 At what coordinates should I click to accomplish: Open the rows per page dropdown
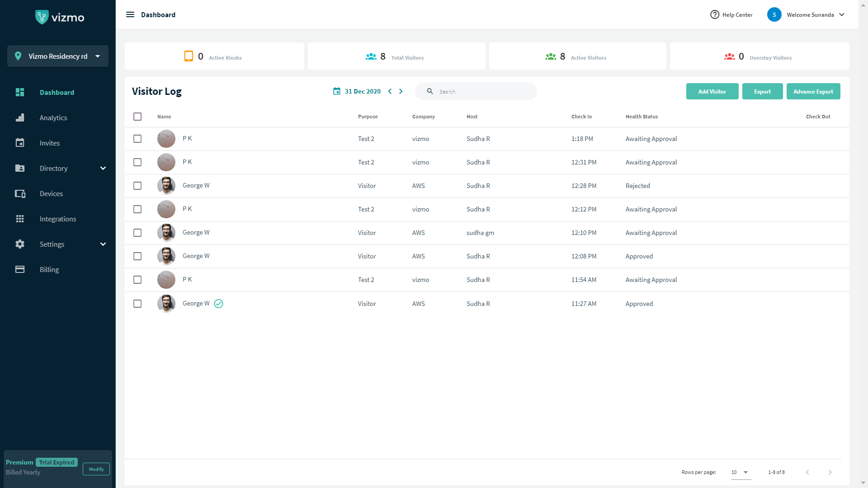[741, 472]
